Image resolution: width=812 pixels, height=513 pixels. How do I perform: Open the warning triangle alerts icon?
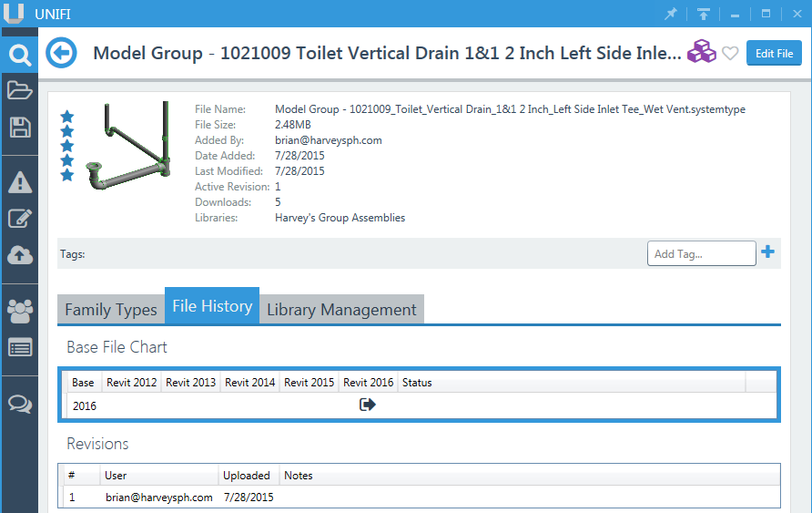pyautogui.click(x=20, y=182)
